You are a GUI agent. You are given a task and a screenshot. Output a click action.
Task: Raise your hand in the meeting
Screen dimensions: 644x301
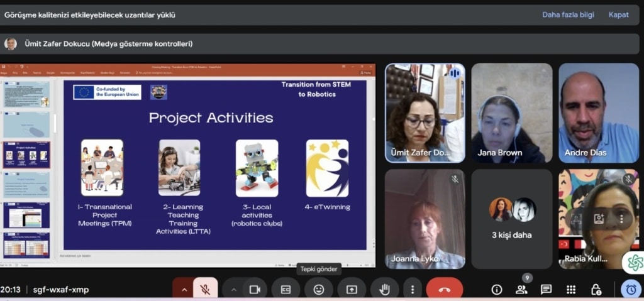pyautogui.click(x=384, y=289)
